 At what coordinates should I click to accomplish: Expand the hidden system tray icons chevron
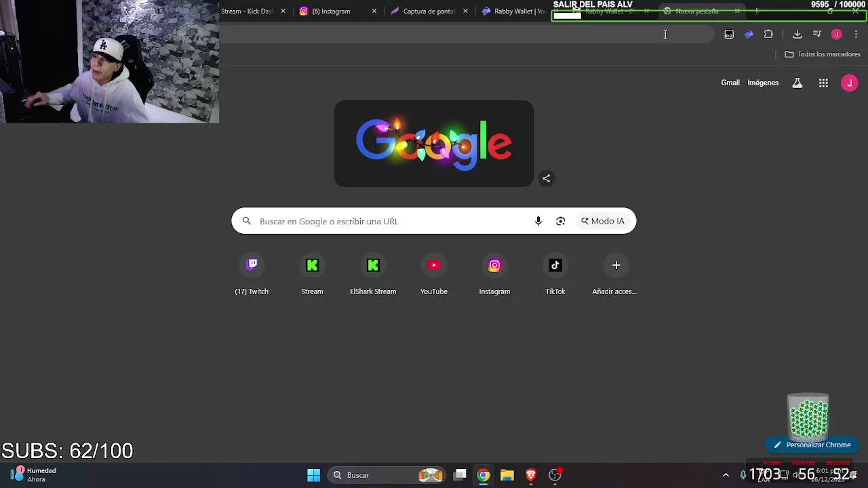click(726, 475)
